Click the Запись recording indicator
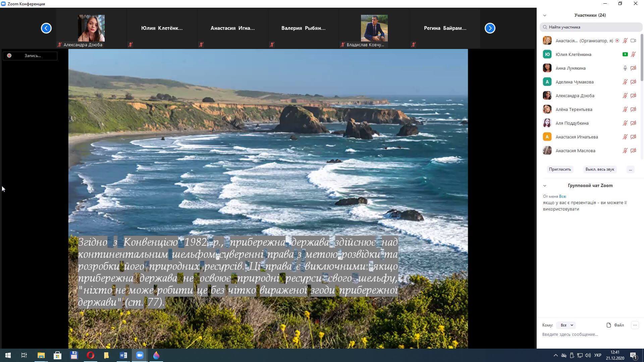This screenshot has height=362, width=644. (30, 56)
